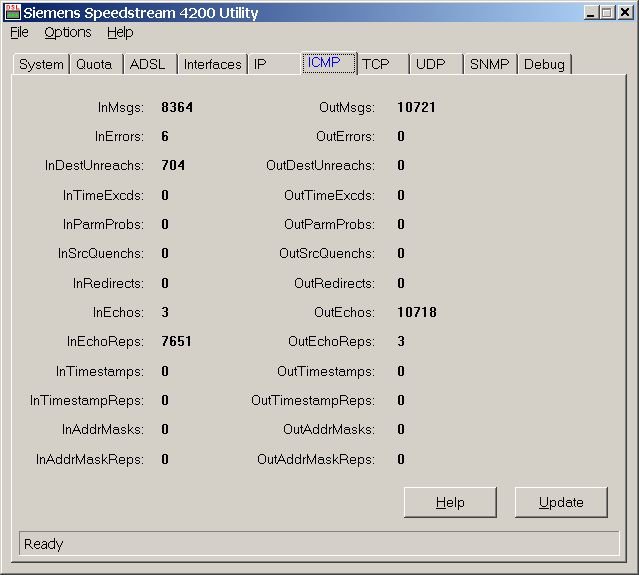Click the OutEchoReps value 3
Image resolution: width=639 pixels, height=575 pixels.
[x=401, y=341]
